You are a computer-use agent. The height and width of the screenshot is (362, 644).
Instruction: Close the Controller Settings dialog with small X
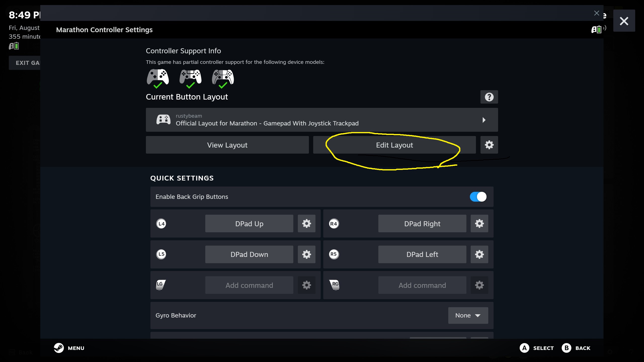(596, 13)
